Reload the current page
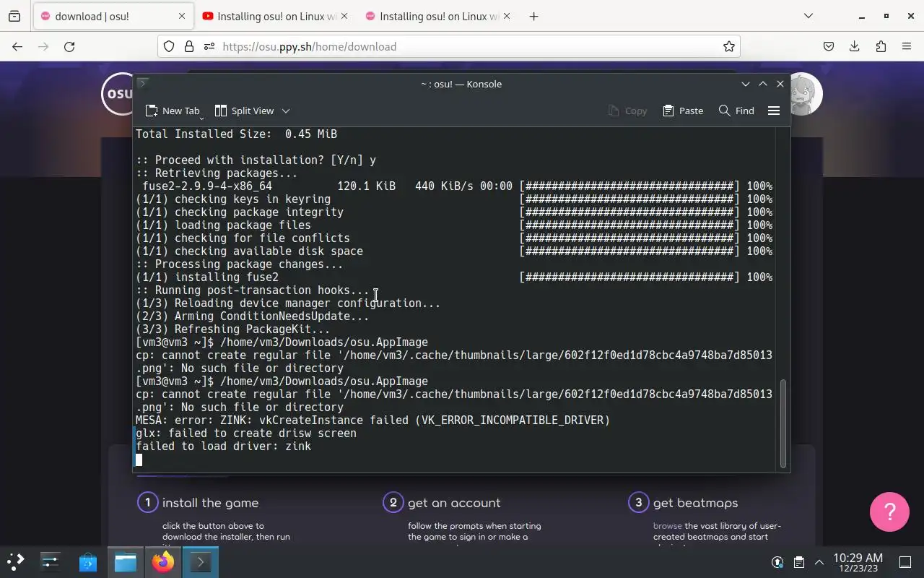Screen dimensions: 924x578 click(69, 46)
